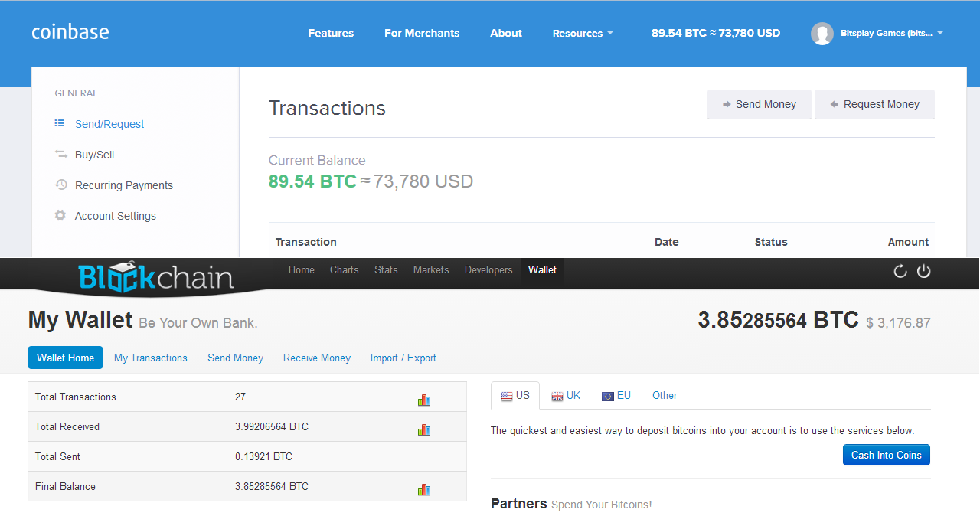This screenshot has width=980, height=516.
Task: Open Charts in the Blockchain navbar
Action: pos(345,269)
